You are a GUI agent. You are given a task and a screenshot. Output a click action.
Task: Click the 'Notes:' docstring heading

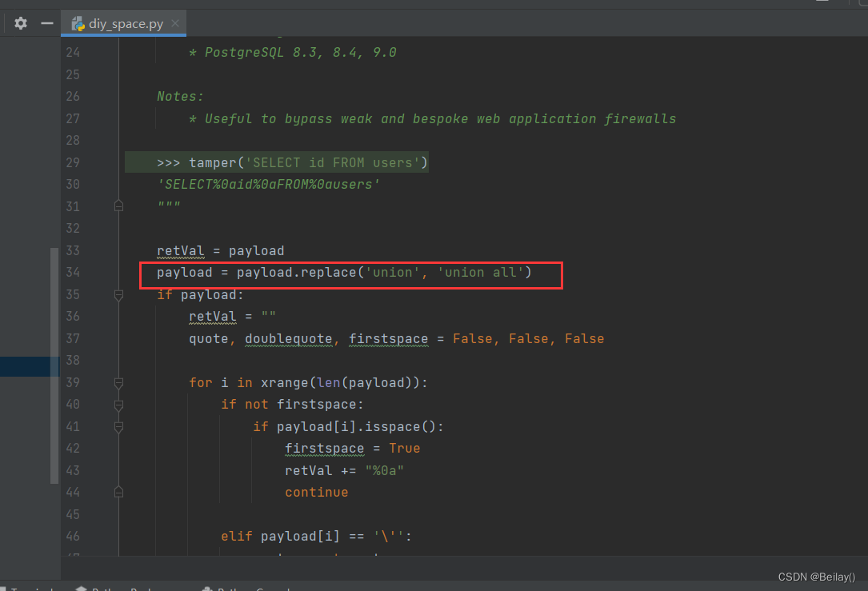tap(181, 96)
